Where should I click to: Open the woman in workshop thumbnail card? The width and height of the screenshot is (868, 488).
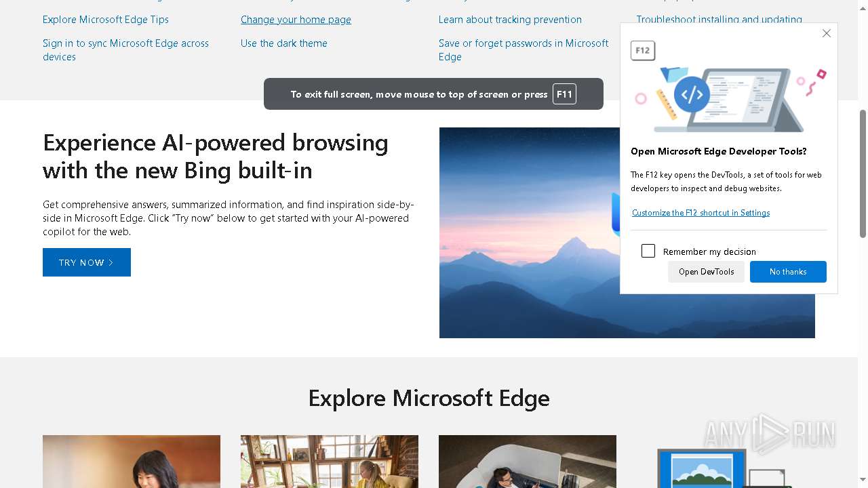tap(330, 462)
